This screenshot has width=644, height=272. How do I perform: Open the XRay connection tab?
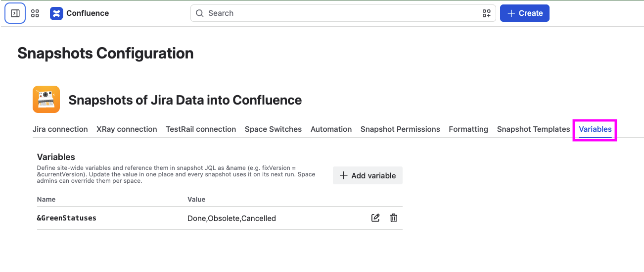(127, 129)
